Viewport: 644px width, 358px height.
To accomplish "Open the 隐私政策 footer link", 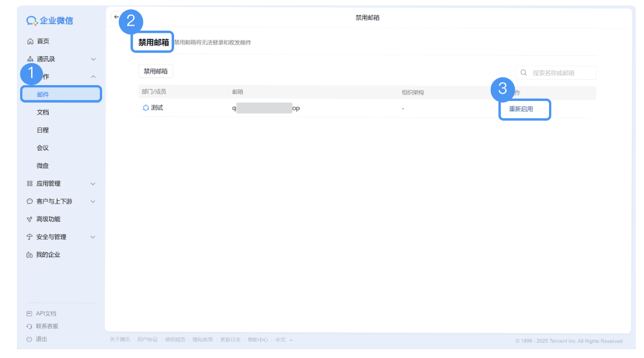I will click(202, 340).
